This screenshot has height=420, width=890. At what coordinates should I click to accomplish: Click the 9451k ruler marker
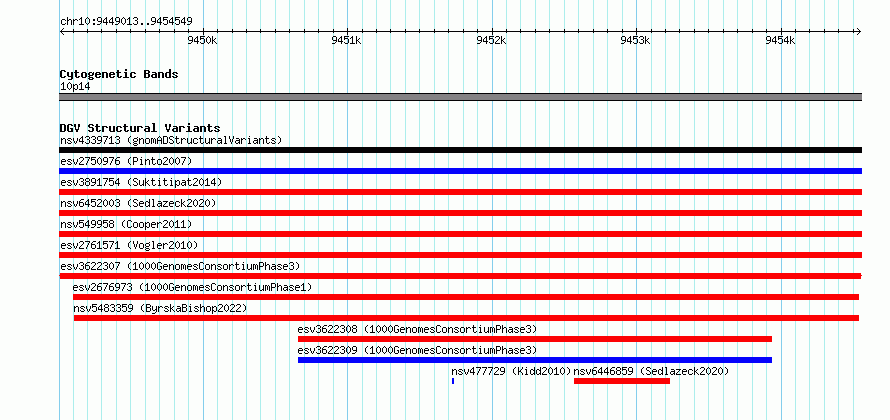tap(346, 40)
